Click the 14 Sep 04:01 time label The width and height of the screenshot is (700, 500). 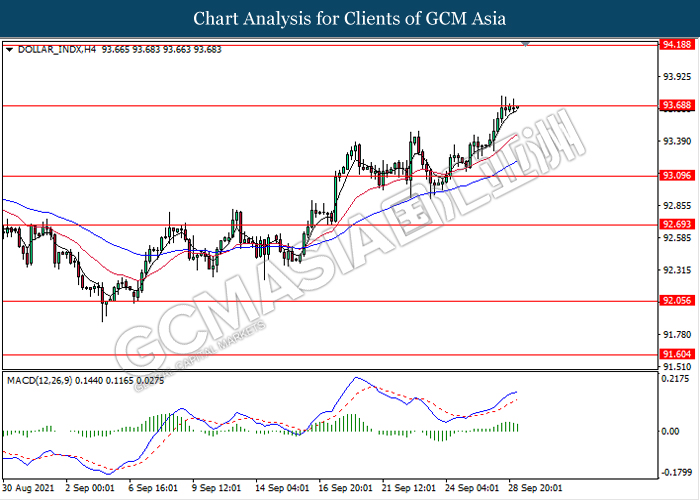pyautogui.click(x=282, y=488)
